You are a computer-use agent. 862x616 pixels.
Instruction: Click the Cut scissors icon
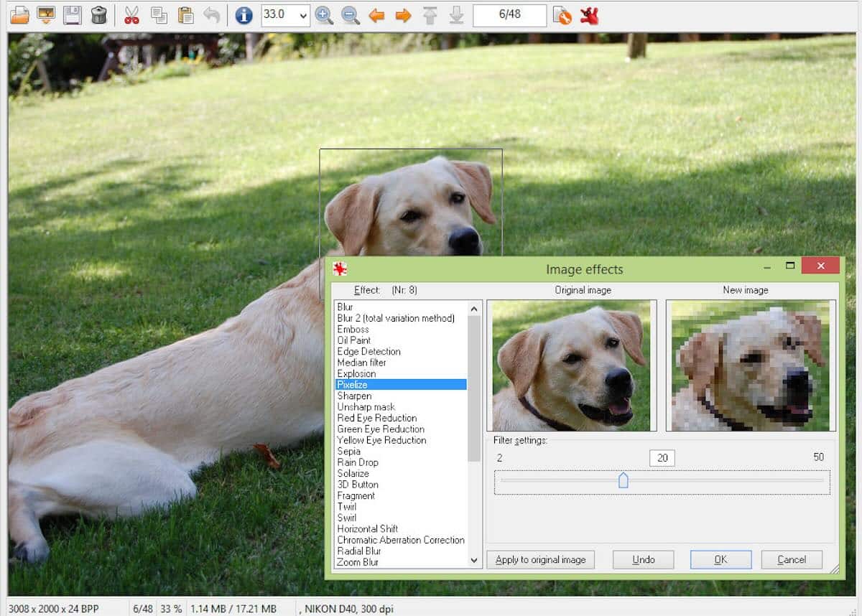pyautogui.click(x=131, y=15)
